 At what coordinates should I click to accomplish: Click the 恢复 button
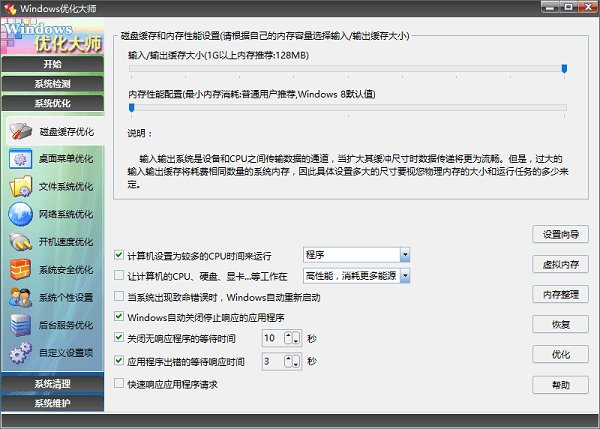[561, 325]
